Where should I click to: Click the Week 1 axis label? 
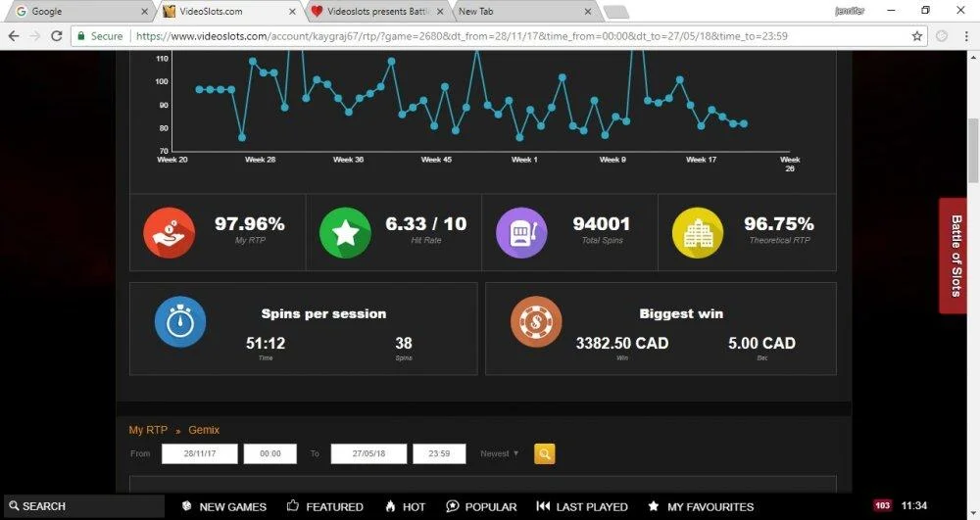[x=524, y=160]
